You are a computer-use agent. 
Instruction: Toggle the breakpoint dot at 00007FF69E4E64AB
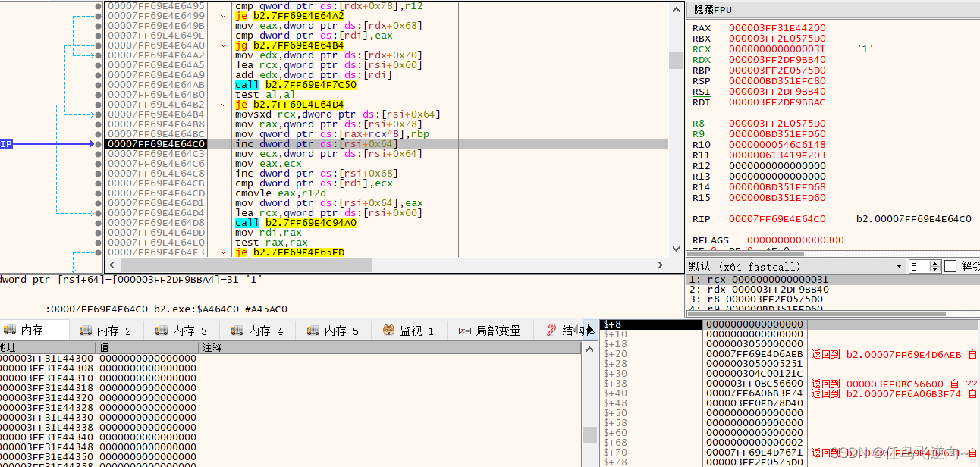pos(99,85)
